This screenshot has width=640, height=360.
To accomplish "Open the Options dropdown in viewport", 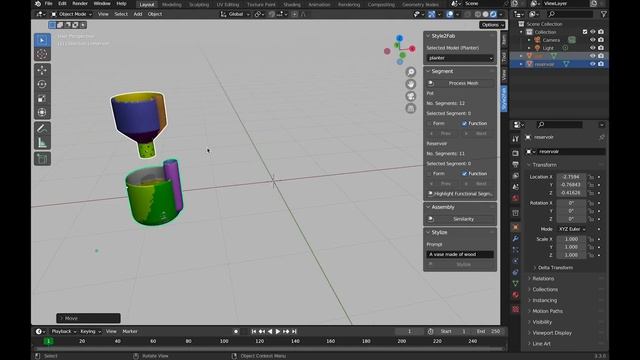I will point(492,25).
